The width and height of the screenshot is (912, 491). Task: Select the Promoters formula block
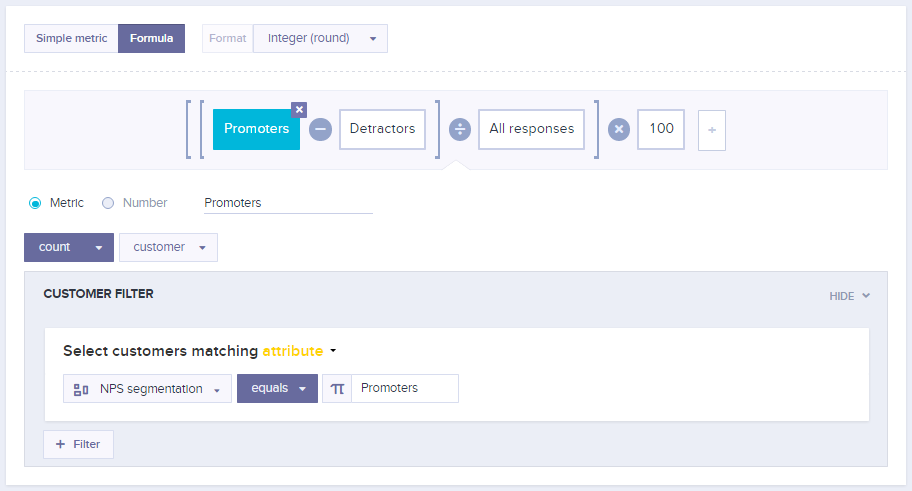click(256, 130)
